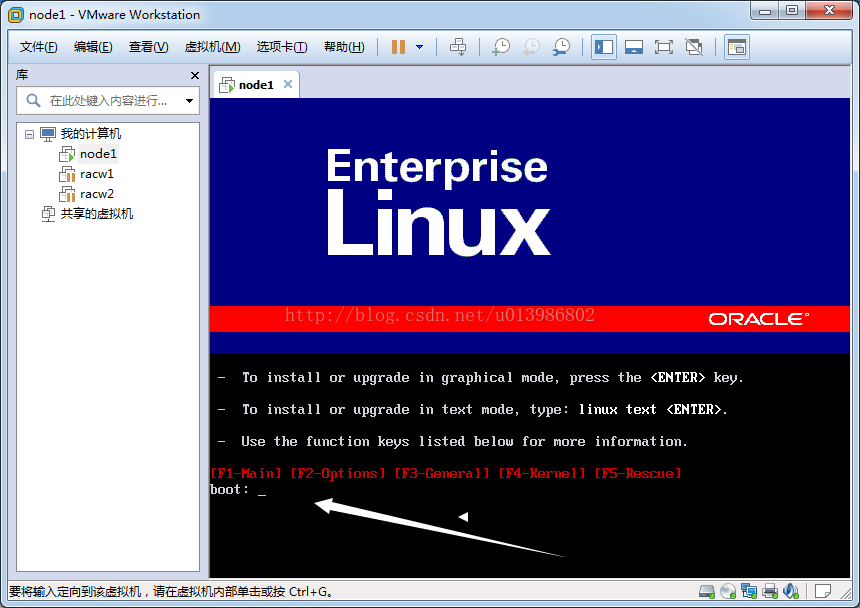The image size is (860, 608).
Task: Toggle the thumbnail bar icon
Action: [633, 47]
